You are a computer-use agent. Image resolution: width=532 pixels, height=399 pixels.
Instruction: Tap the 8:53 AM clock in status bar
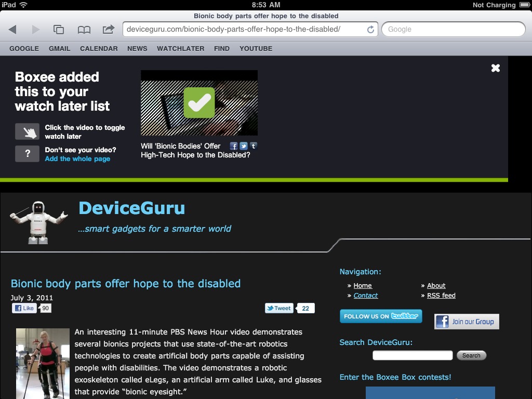click(x=266, y=5)
